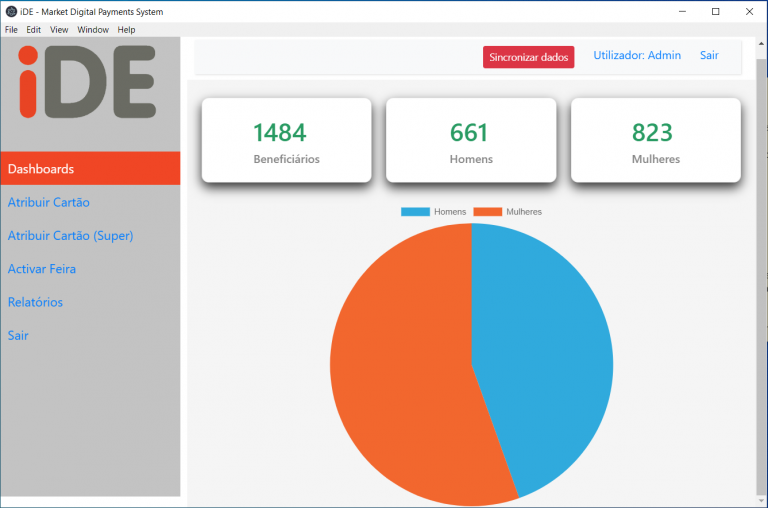The width and height of the screenshot is (768, 508).
Task: Open the Edit menu
Action: tap(34, 30)
